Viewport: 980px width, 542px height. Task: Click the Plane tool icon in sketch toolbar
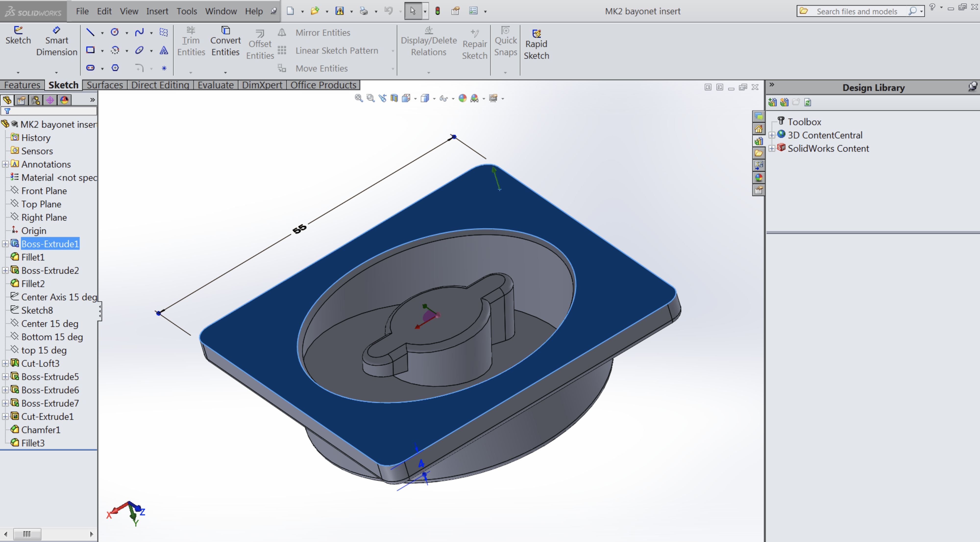(164, 32)
